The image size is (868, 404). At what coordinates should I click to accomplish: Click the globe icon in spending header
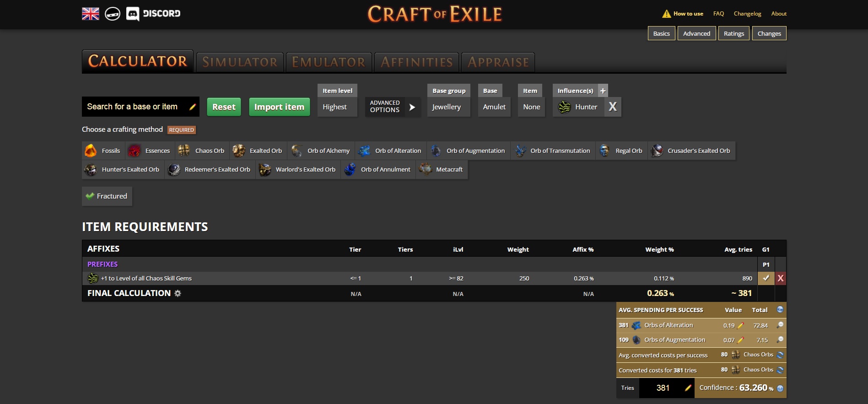coord(780,310)
